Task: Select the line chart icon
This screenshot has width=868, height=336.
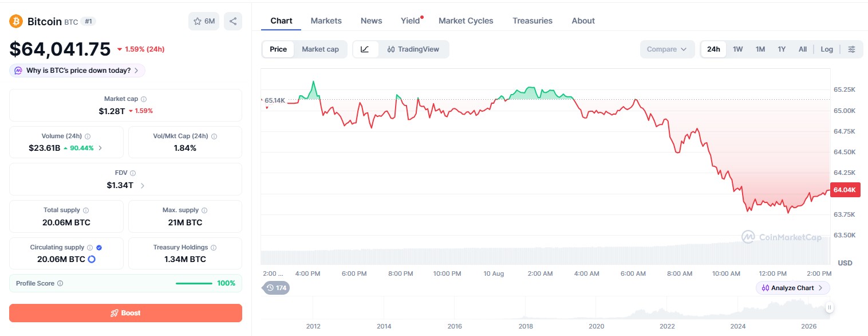Action: pyautogui.click(x=365, y=49)
